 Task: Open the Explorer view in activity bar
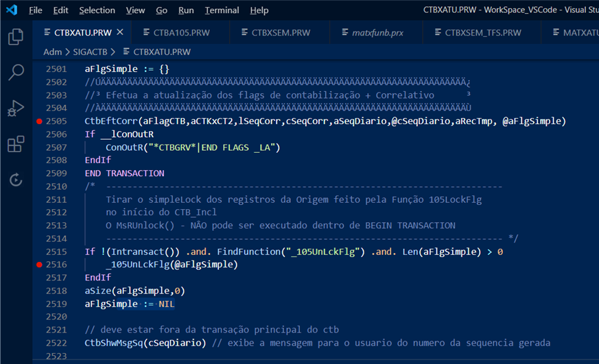pyautogui.click(x=15, y=36)
